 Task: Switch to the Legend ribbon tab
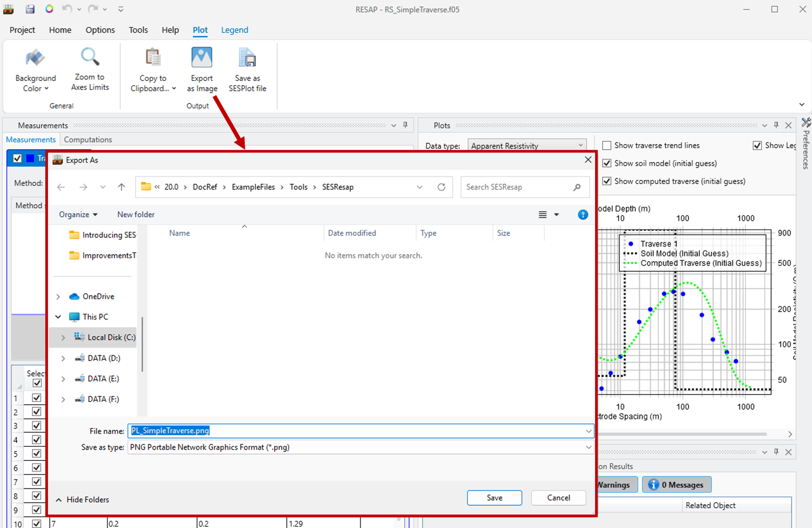click(234, 30)
